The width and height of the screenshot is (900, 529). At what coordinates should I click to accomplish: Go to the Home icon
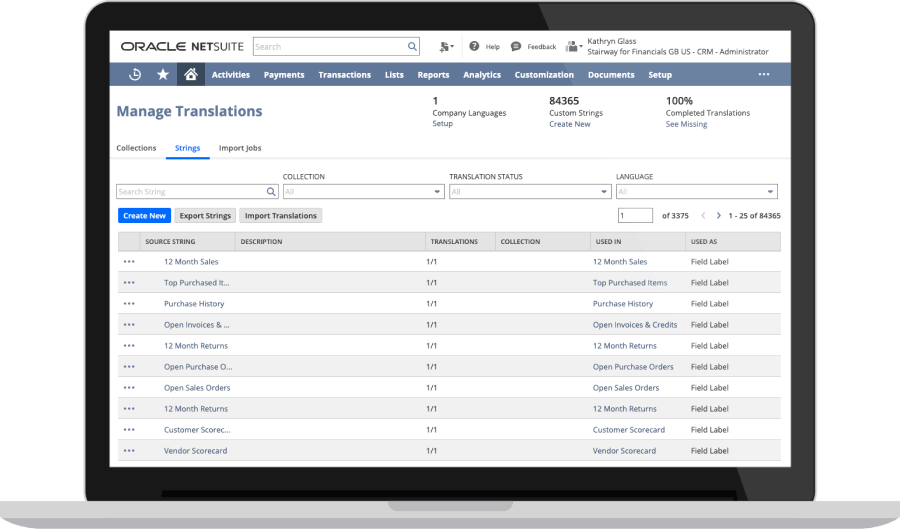click(190, 74)
